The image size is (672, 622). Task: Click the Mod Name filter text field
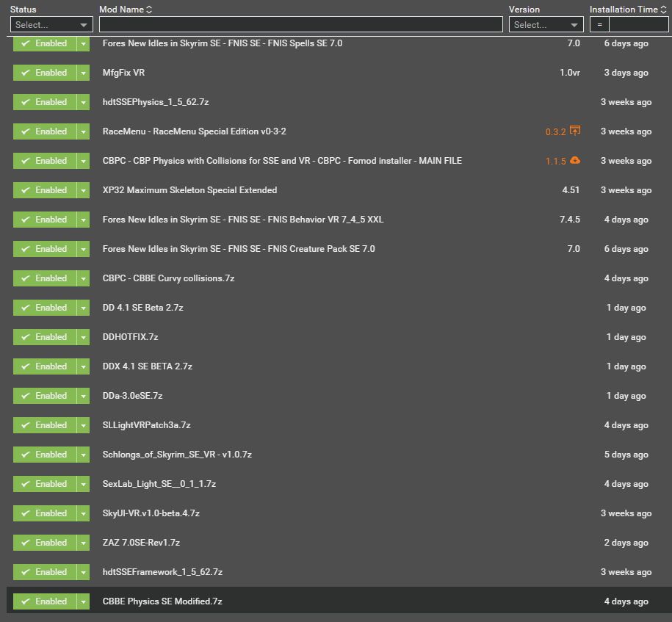301,24
